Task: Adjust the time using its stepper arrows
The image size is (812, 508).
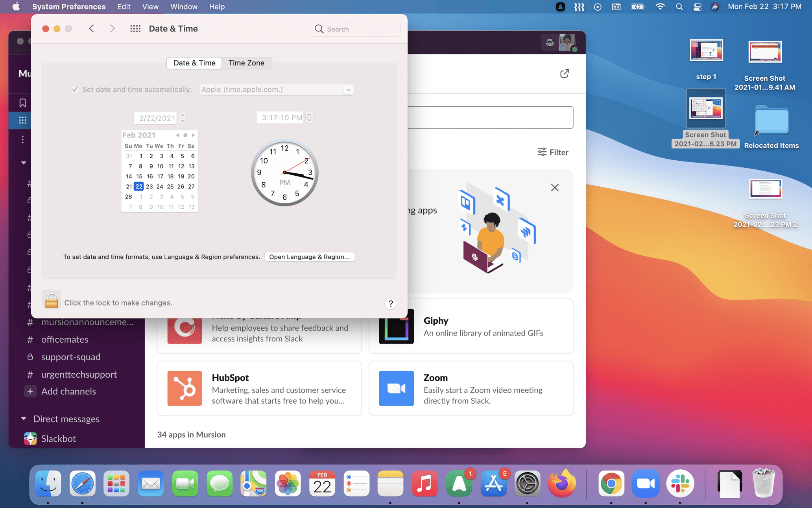Action: (x=310, y=117)
